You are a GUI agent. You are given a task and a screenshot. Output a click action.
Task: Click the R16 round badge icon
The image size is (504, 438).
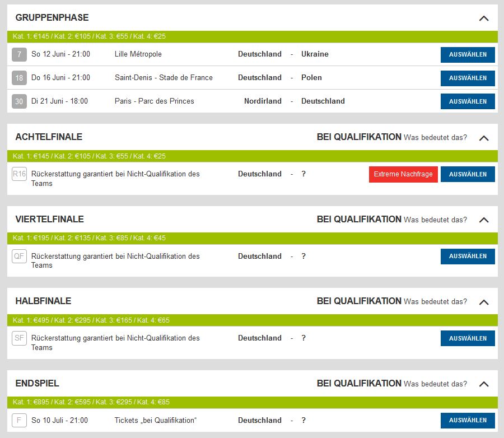[20, 174]
